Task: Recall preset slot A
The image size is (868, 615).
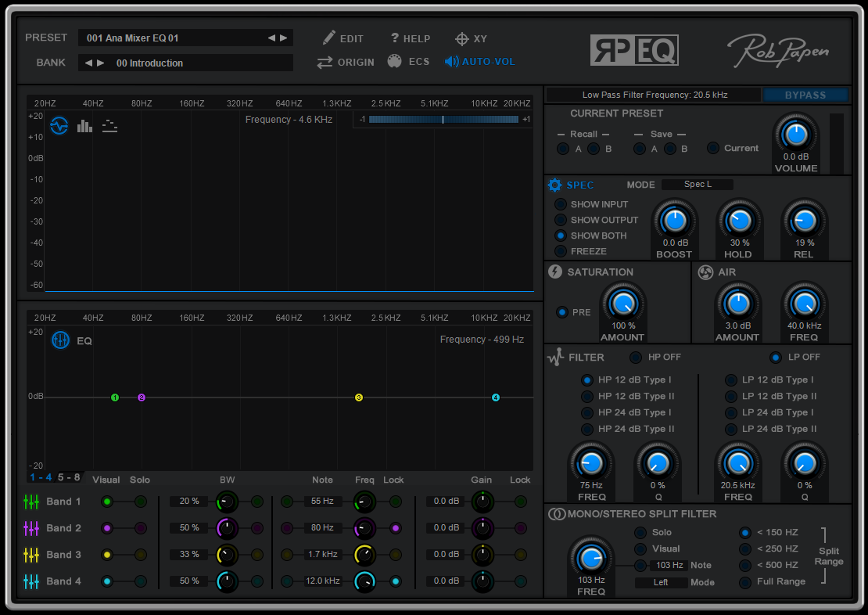Action: click(x=563, y=149)
